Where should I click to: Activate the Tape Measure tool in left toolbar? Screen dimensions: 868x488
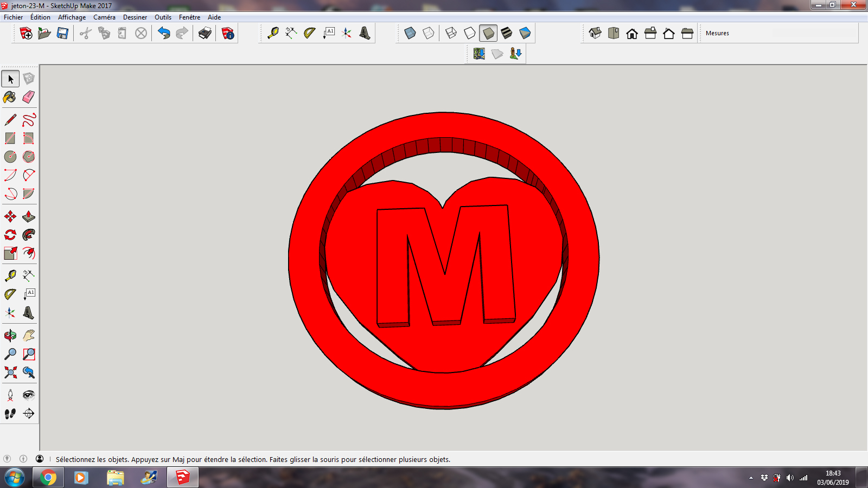pos(10,276)
